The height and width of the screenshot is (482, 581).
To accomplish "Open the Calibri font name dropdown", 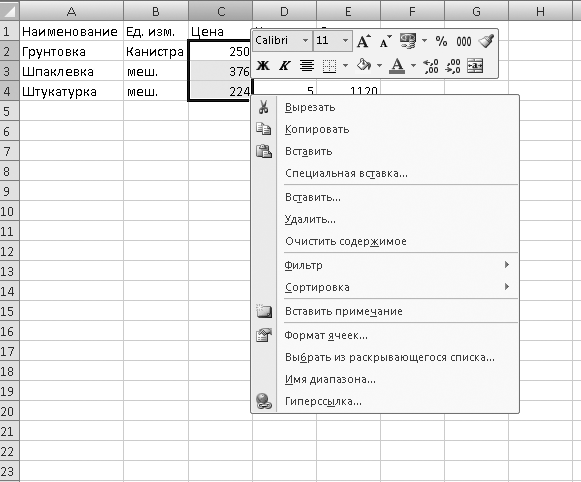I will click(305, 40).
